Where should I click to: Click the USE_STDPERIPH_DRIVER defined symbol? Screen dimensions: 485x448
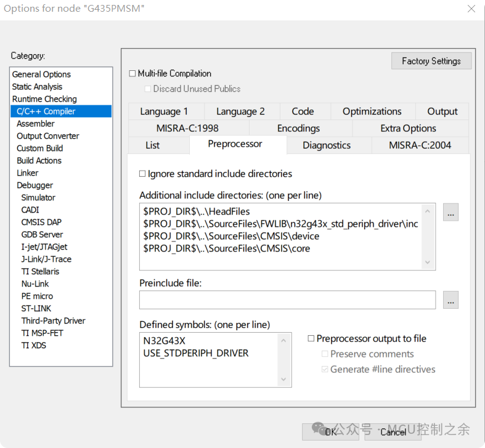[196, 353]
